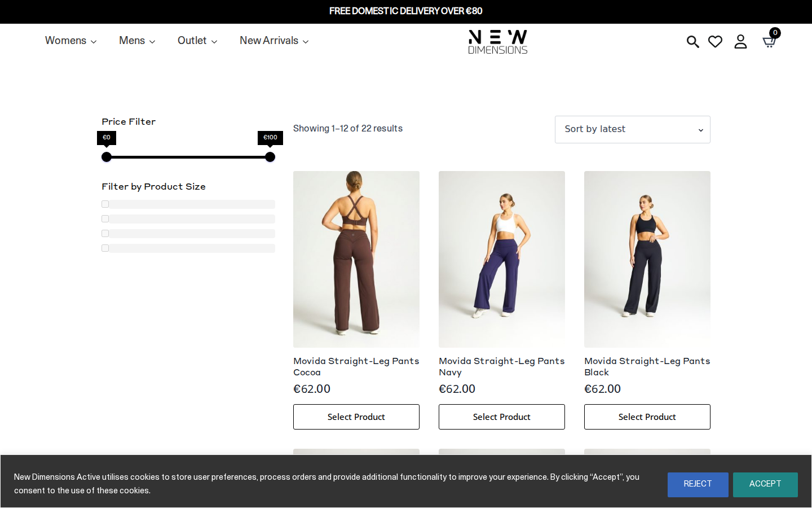Image resolution: width=812 pixels, height=508 pixels.
Task: Select Product for Movida Pants Cocoa
Action: pyautogui.click(x=356, y=417)
